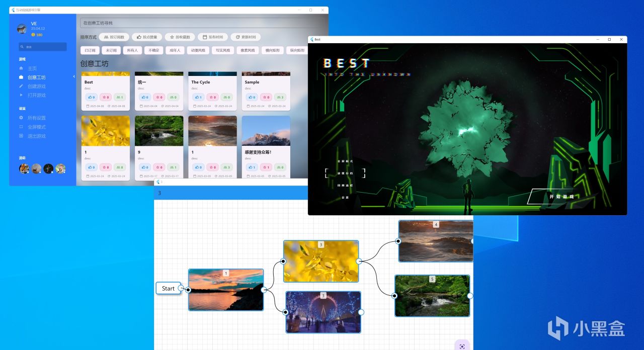The width and height of the screenshot is (644, 350).
Task: Select 全屏模式 in Best game menu
Action: (x=345, y=161)
